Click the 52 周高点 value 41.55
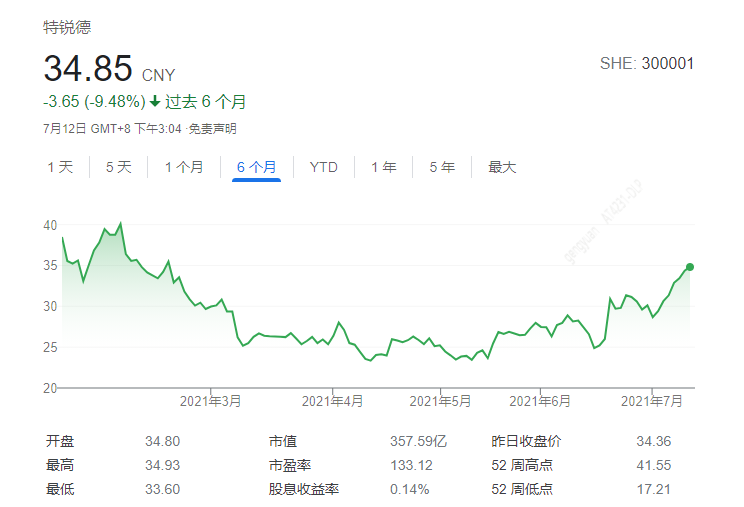 [652, 465]
